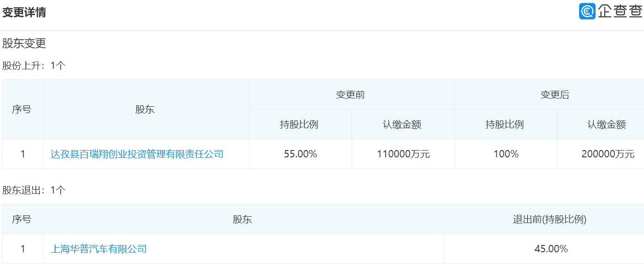The width and height of the screenshot is (644, 265).
Task: Click the 退出前(持股比例) column header
Action: pyautogui.click(x=549, y=219)
